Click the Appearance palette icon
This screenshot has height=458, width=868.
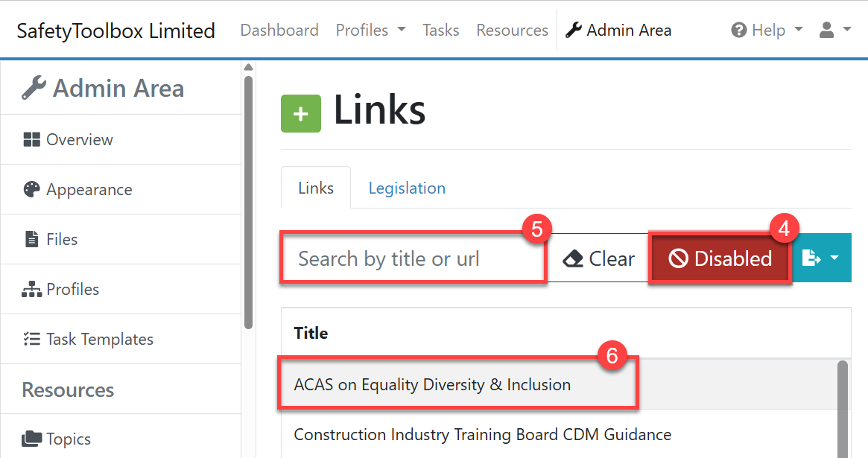click(x=31, y=190)
